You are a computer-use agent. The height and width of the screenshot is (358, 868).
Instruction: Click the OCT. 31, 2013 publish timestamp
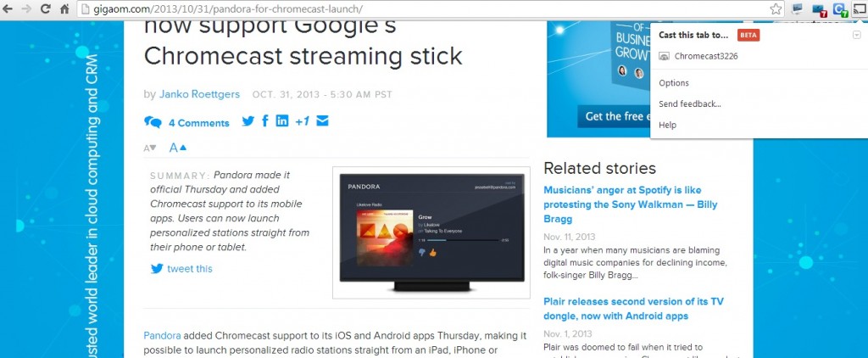pos(322,95)
